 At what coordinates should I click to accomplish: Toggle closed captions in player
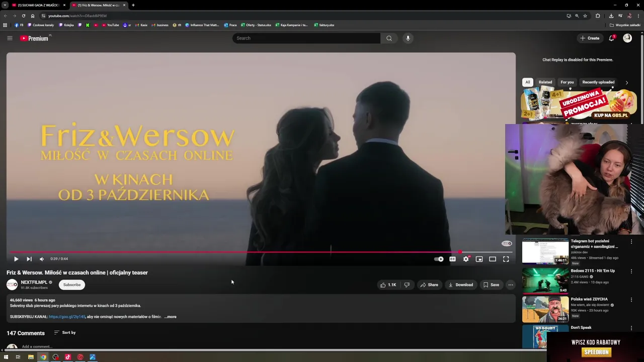(x=452, y=259)
